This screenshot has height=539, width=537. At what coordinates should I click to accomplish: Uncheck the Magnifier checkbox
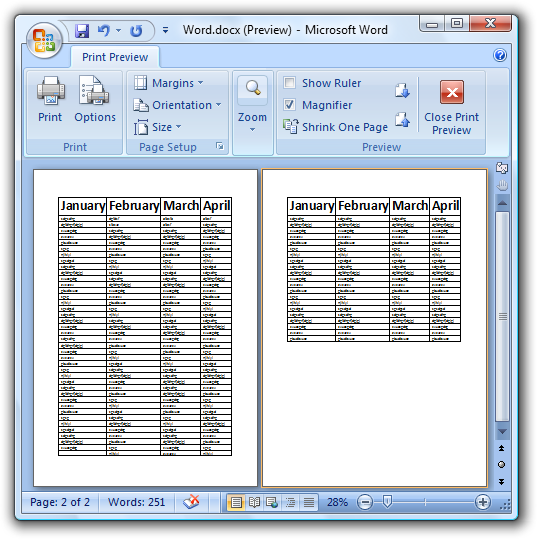[x=289, y=105]
